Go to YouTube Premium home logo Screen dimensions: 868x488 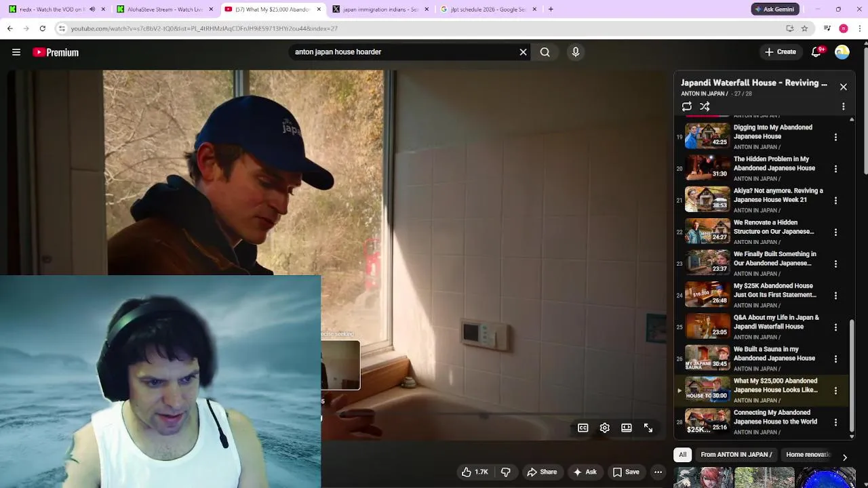[x=56, y=52]
